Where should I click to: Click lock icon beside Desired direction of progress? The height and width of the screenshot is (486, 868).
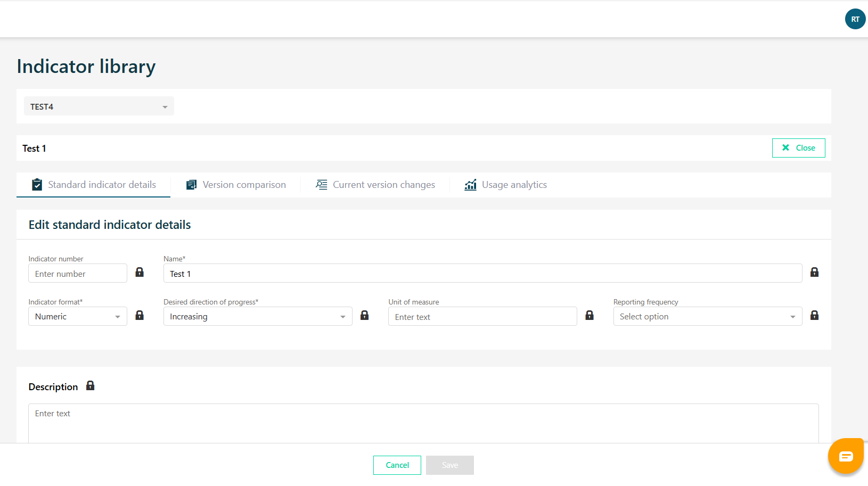click(x=364, y=315)
